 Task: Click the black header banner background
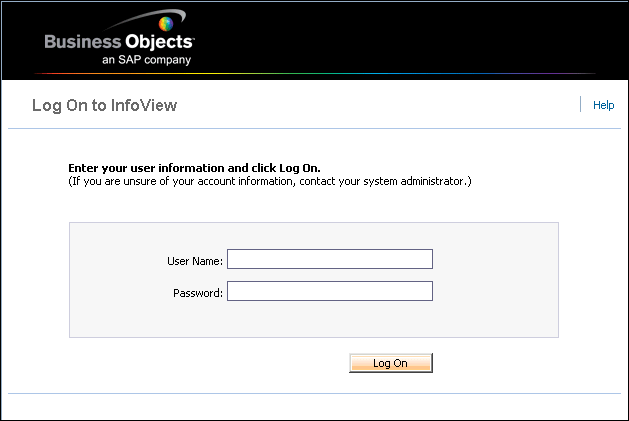(x=401, y=38)
